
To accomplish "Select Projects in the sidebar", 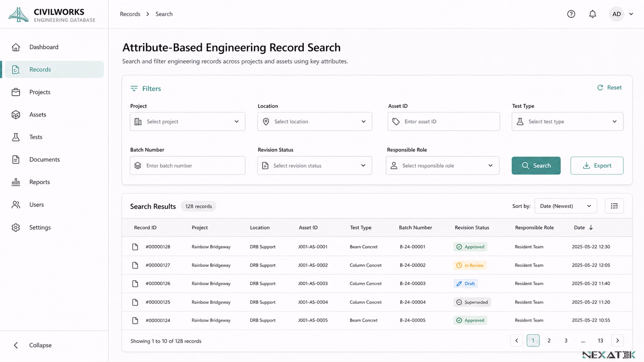I will pyautogui.click(x=54, y=92).
